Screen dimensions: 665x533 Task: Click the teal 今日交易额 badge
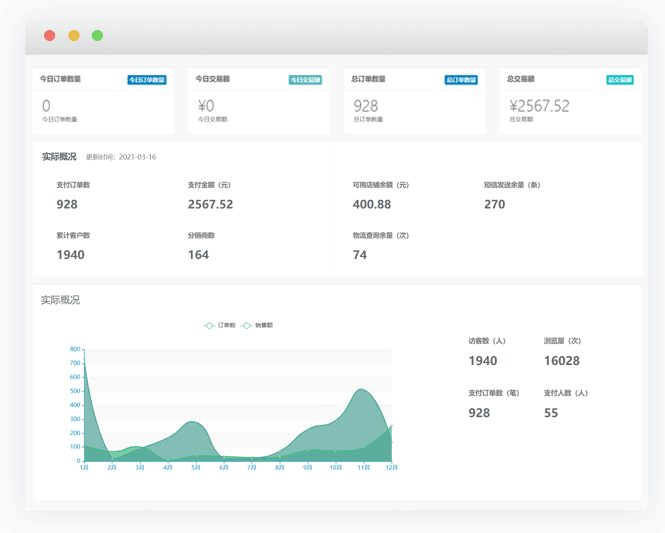[x=305, y=80]
